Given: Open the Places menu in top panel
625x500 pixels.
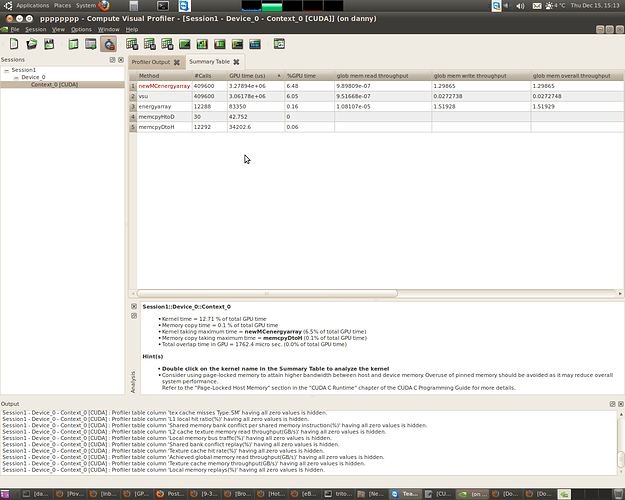Looking at the screenshot, I should pos(63,6).
